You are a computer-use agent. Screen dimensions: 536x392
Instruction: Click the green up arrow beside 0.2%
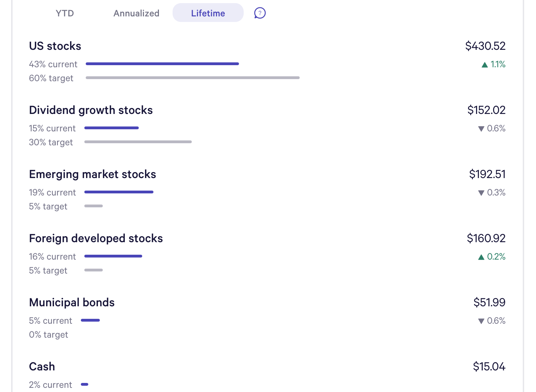click(481, 257)
